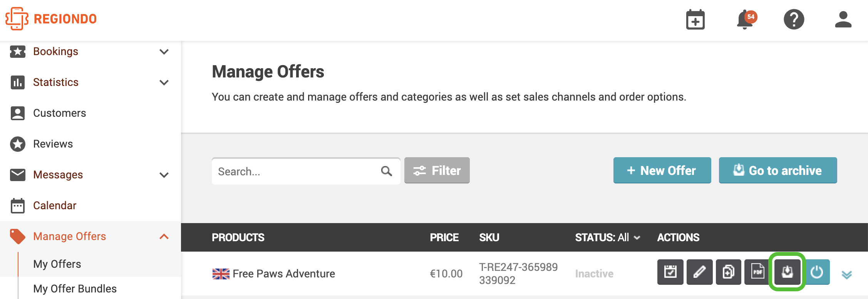The image size is (868, 299).
Task: Click the Go to archive button
Action: coord(778,170)
